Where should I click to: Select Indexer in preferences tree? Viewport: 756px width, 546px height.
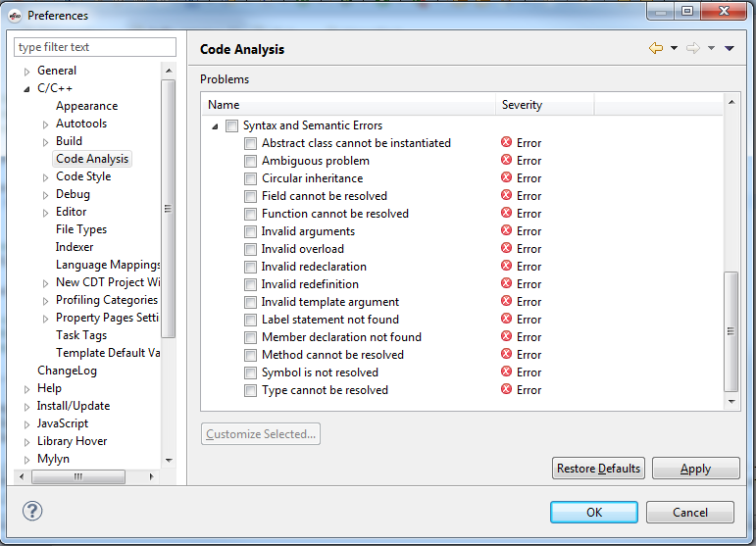pyautogui.click(x=75, y=247)
